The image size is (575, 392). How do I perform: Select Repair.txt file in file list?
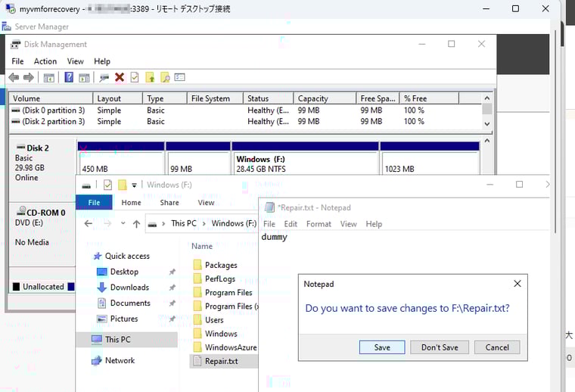[224, 361]
